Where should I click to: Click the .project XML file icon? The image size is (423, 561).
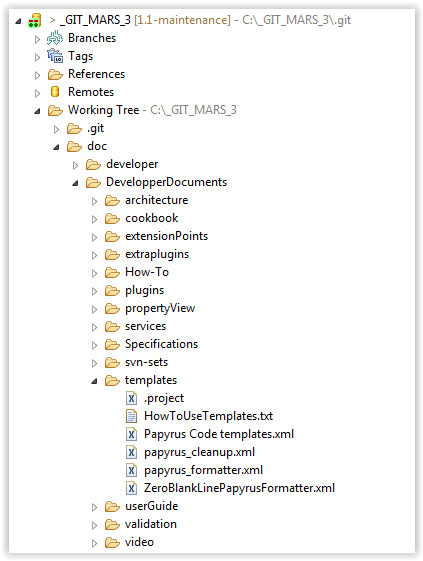click(x=131, y=398)
